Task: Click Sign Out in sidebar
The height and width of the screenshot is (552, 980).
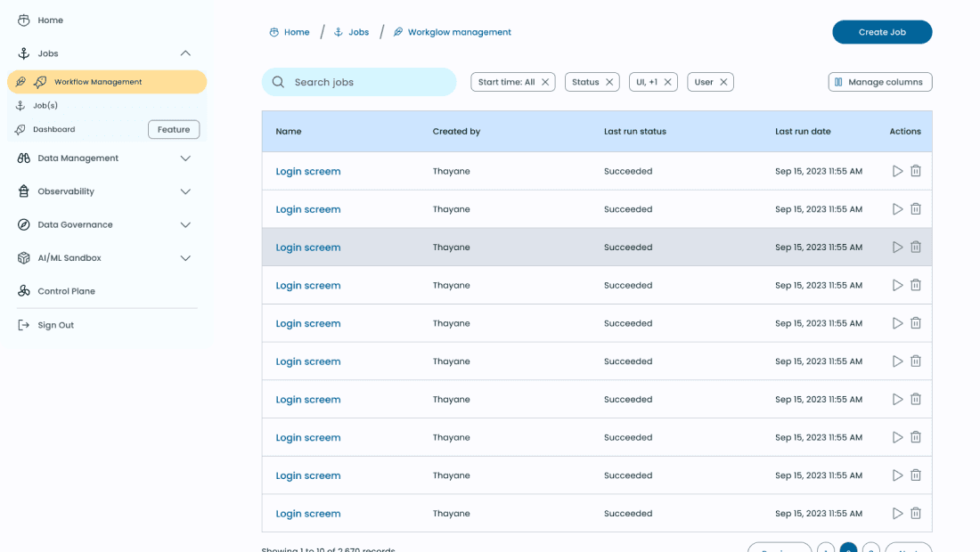Action: click(55, 325)
